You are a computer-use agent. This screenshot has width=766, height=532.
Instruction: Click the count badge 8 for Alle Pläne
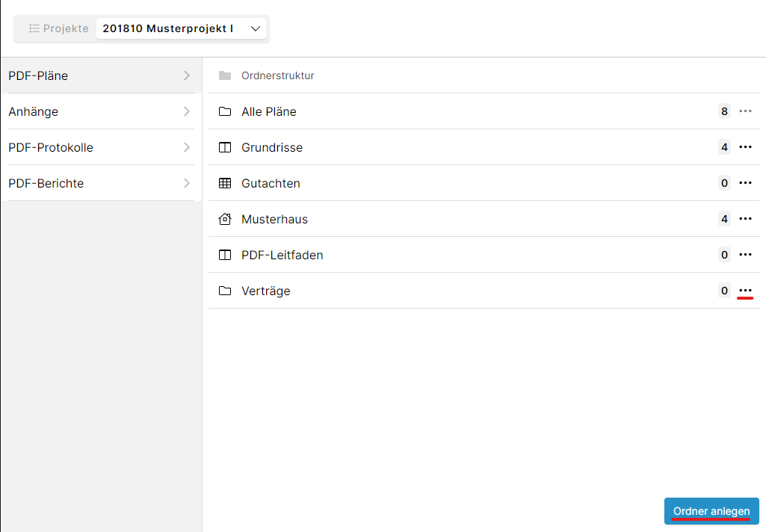[x=724, y=111]
